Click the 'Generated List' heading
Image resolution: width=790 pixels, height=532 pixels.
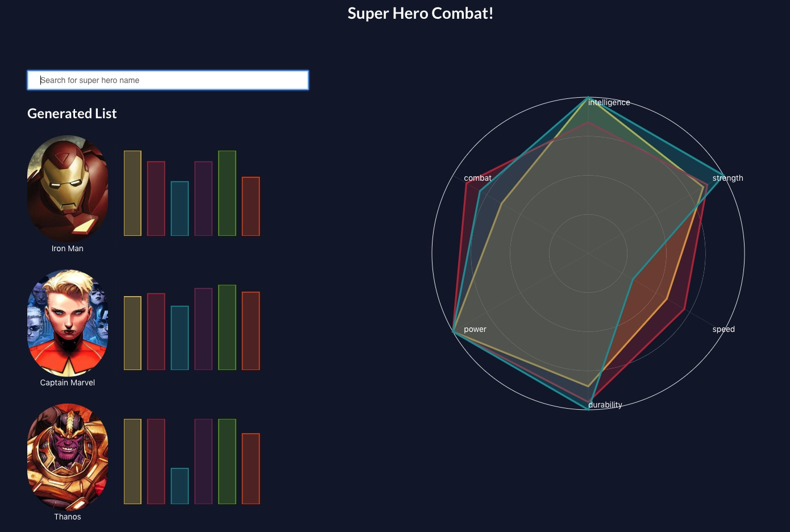pyautogui.click(x=72, y=114)
